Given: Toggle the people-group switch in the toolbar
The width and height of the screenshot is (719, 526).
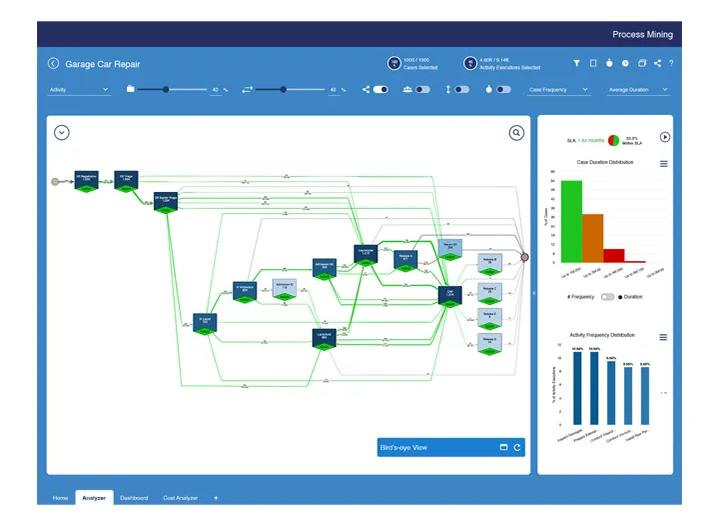Looking at the screenshot, I should [x=422, y=89].
